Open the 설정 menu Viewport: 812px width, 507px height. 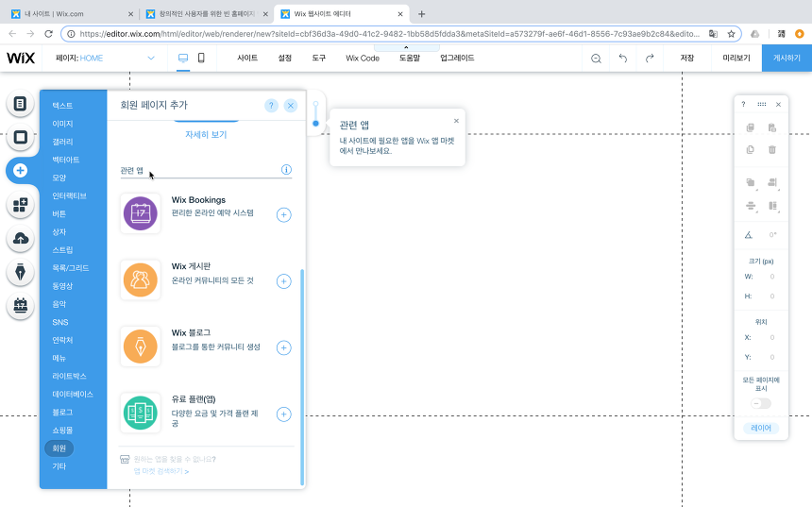[x=285, y=58]
